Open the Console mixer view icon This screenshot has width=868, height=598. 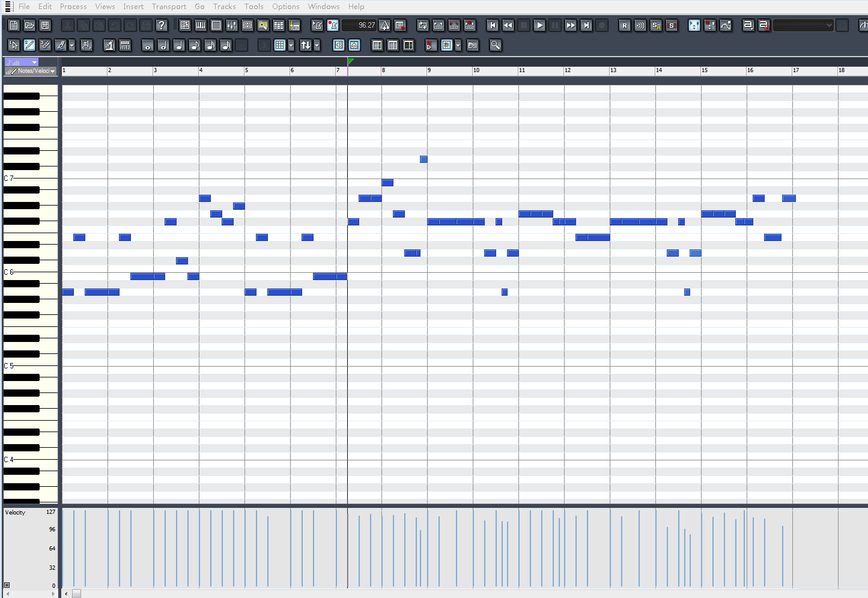click(232, 25)
